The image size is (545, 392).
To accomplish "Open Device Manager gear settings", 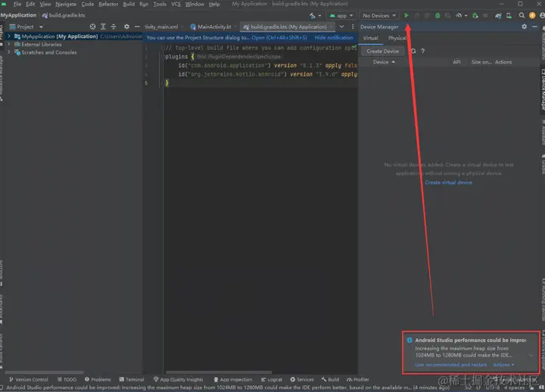I will [x=524, y=26].
